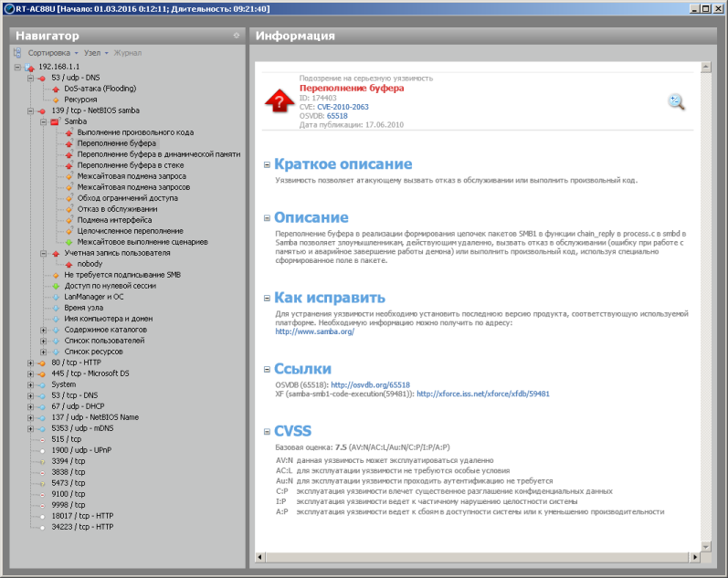Open the Узел dropdown menu

tap(96, 53)
